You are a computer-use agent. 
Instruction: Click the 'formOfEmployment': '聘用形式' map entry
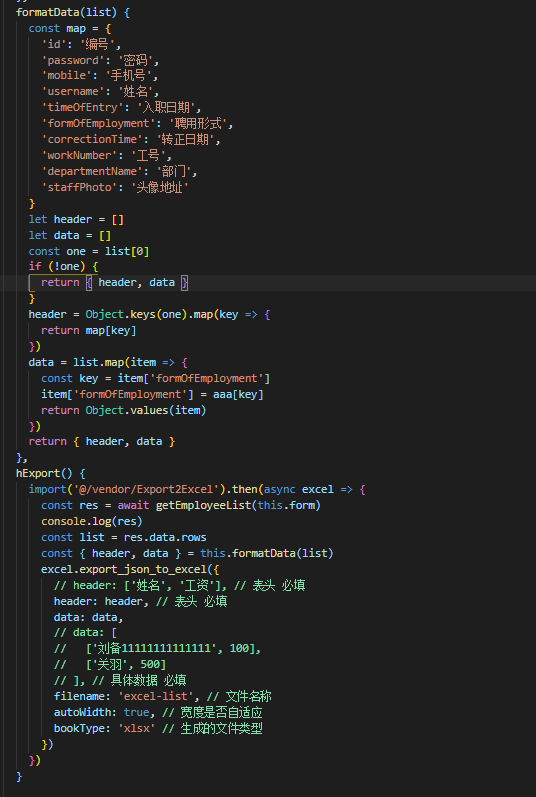(137, 124)
